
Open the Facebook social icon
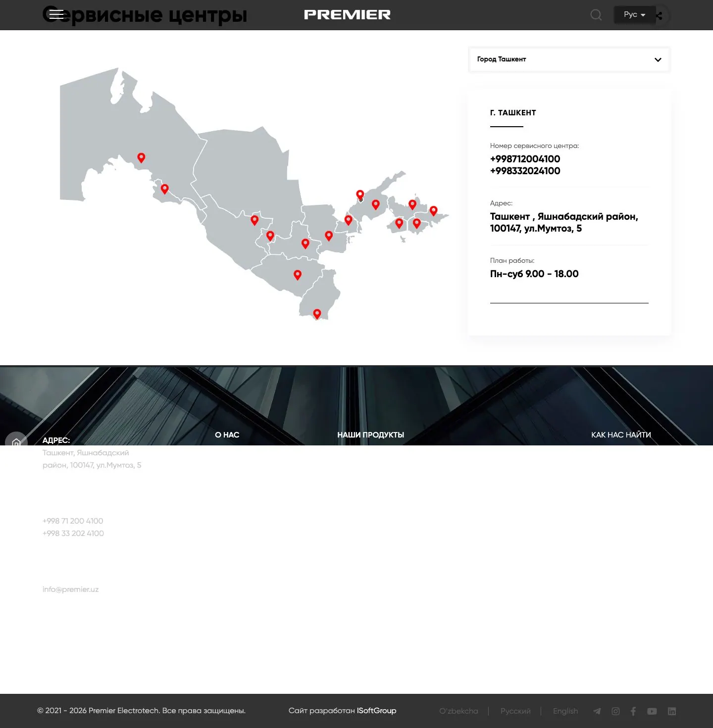tap(633, 711)
